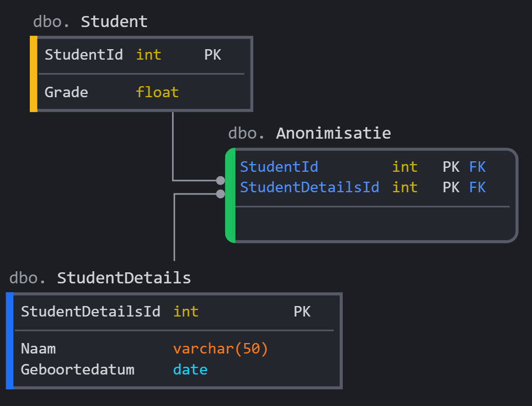Click the varchar(50) data type
Viewport: 532px width, 406px height.
220,349
